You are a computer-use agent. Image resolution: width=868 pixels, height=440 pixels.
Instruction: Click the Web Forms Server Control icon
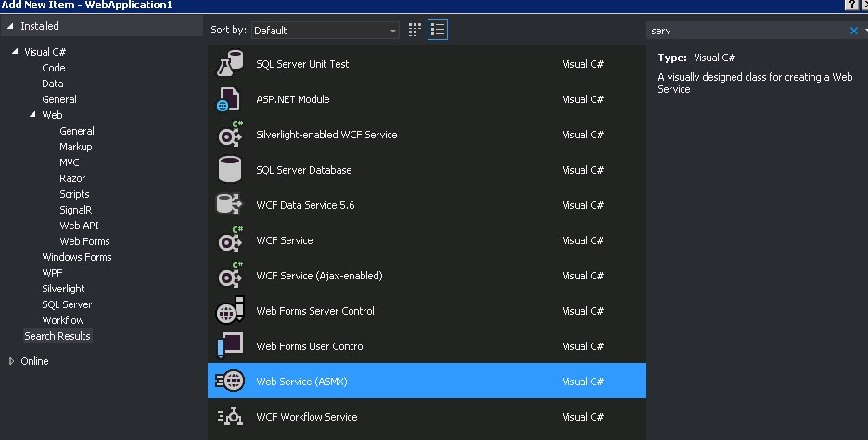click(228, 311)
